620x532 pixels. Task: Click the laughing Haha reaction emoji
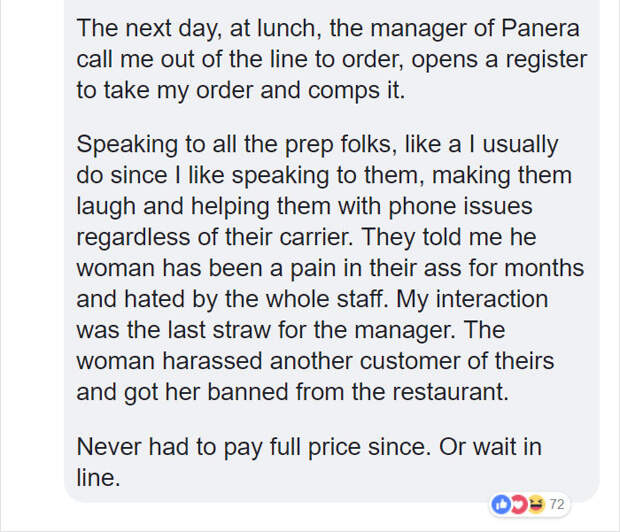[x=535, y=504]
